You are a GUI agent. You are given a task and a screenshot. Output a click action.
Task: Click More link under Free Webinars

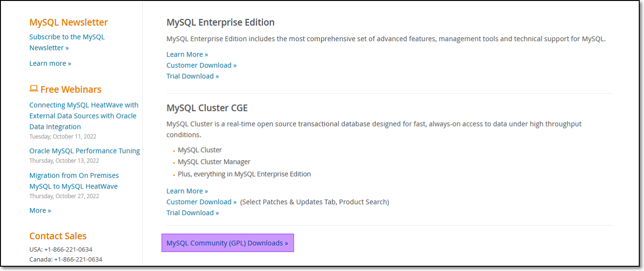[40, 210]
